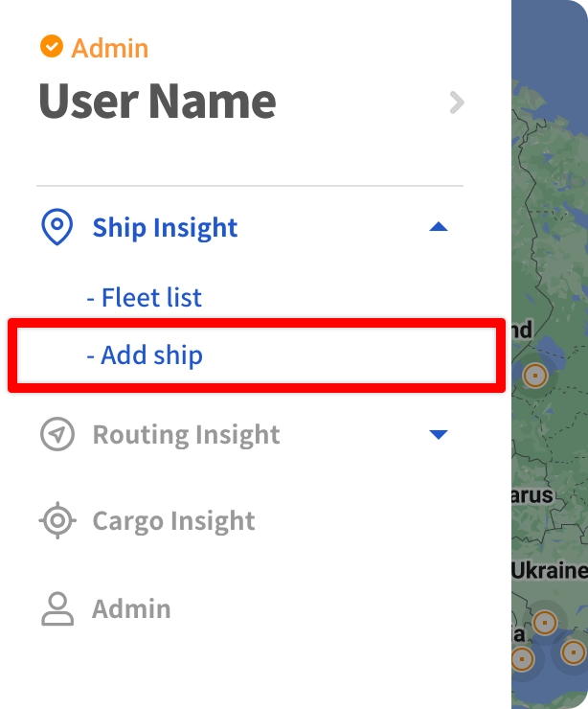This screenshot has height=709, width=588.
Task: Open user profile via right chevron
Action: [x=457, y=103]
